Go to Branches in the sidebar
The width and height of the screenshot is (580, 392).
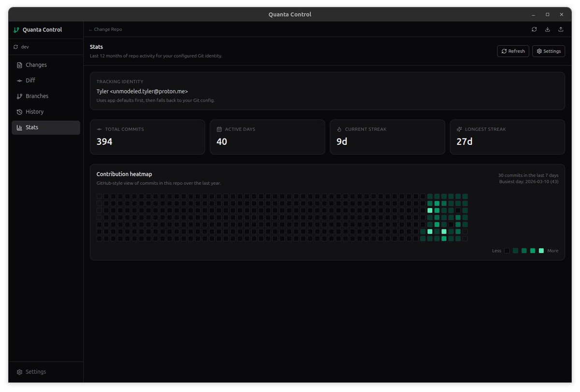(x=46, y=96)
